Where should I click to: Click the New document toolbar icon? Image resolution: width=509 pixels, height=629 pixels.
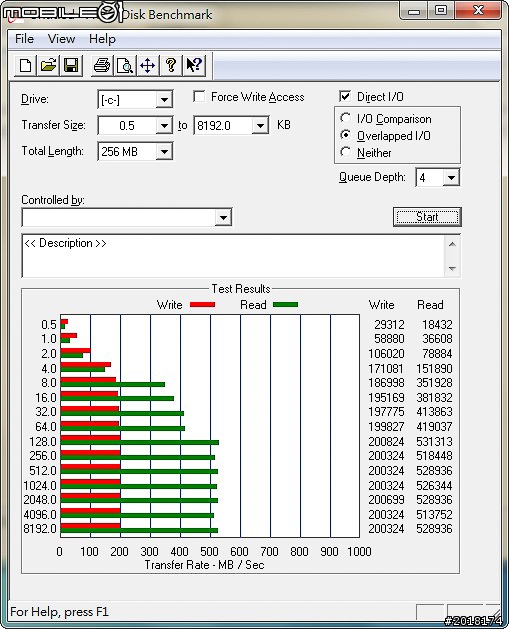[x=25, y=65]
